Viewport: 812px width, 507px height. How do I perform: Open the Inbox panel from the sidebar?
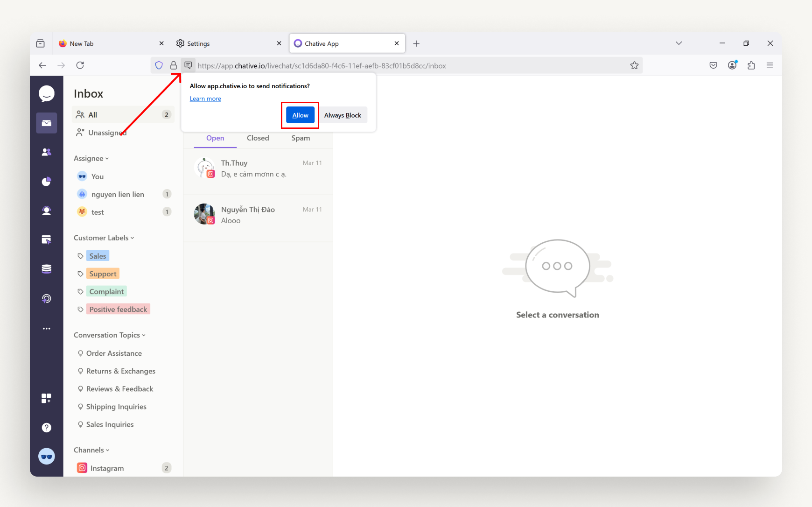tap(47, 123)
